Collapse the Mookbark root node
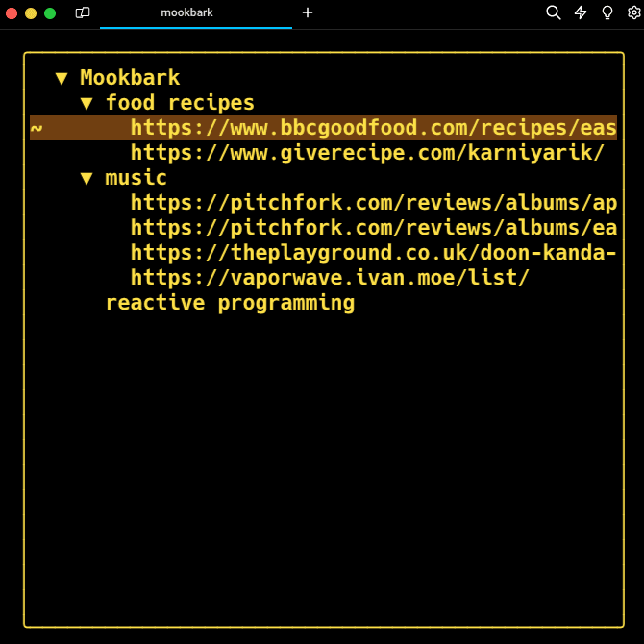The width and height of the screenshot is (644, 644). (x=62, y=78)
